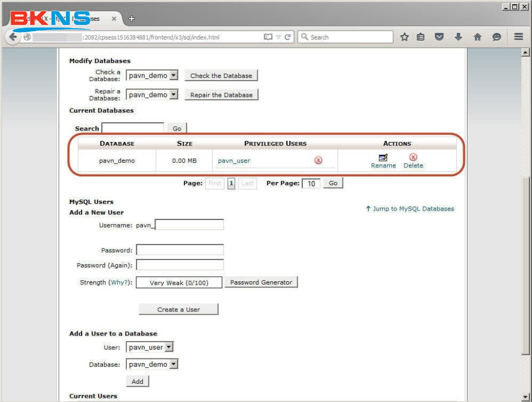This screenshot has width=532, height=402.
Task: Expand the User dropdown showing pavn_user
Action: pyautogui.click(x=169, y=347)
